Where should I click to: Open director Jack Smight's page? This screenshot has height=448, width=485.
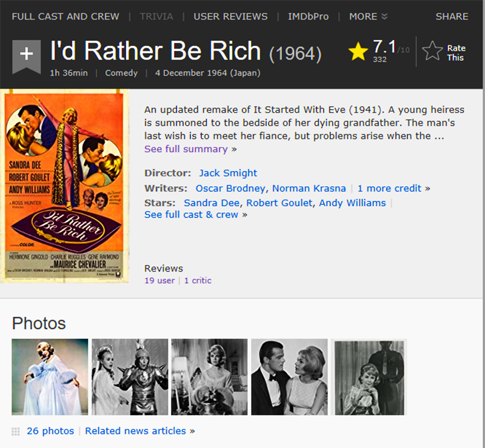(228, 173)
